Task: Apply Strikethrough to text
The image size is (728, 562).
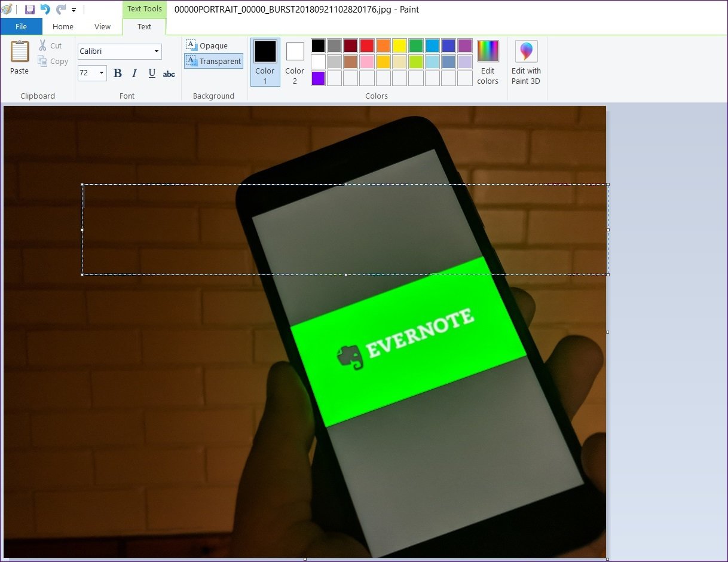Action: click(169, 74)
